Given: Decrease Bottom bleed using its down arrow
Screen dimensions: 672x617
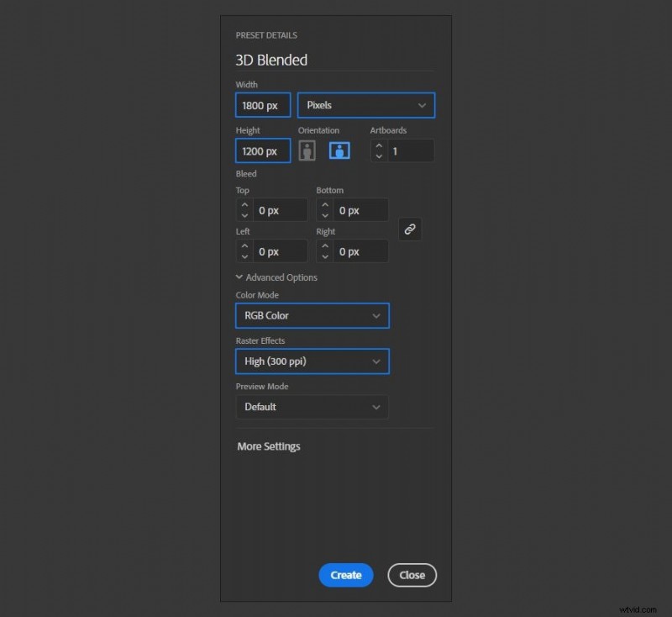Looking at the screenshot, I should point(324,214).
